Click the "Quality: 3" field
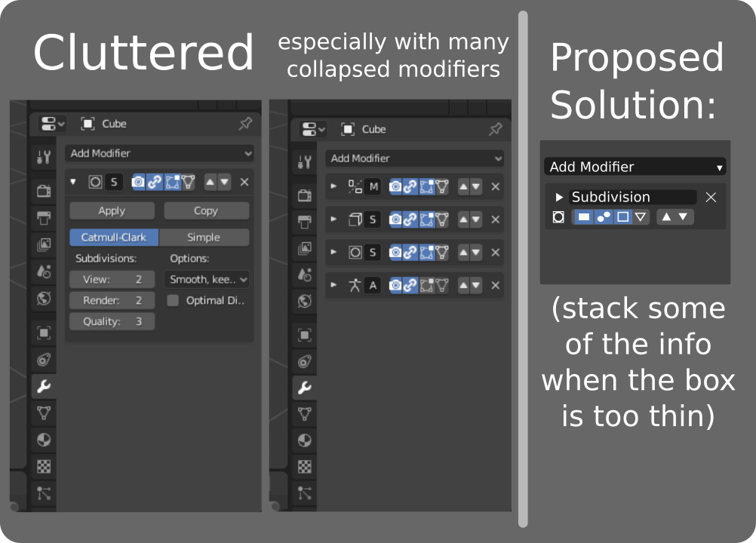756x543 pixels. (x=112, y=321)
